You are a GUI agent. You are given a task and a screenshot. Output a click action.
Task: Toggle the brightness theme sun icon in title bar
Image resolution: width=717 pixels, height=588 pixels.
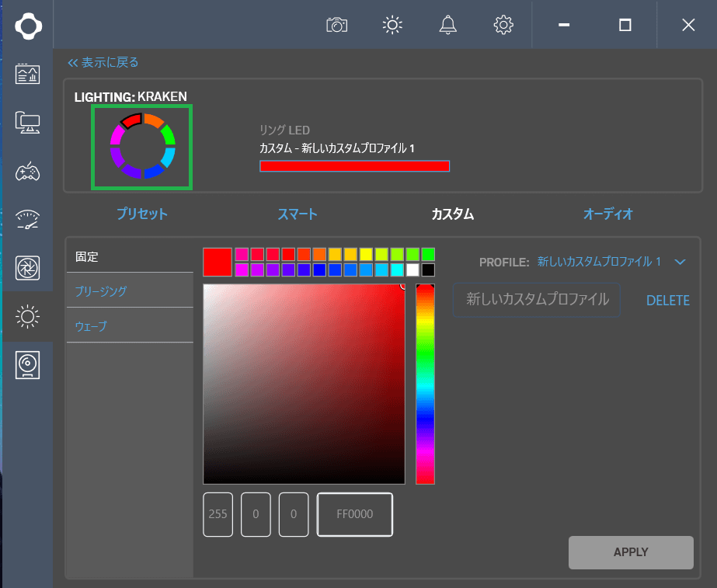(392, 25)
